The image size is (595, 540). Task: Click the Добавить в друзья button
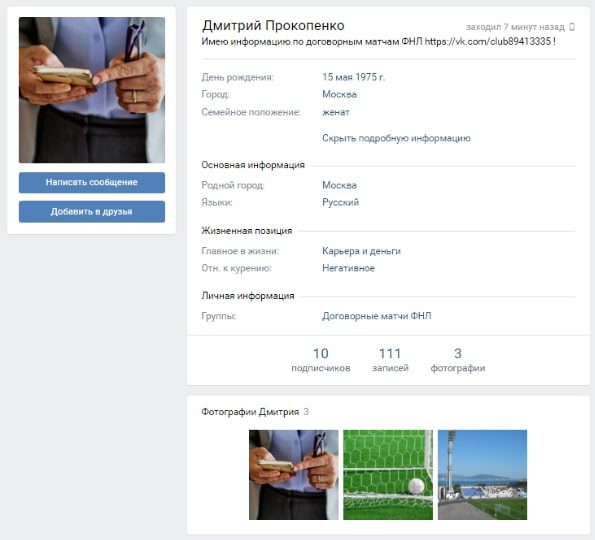(92, 211)
